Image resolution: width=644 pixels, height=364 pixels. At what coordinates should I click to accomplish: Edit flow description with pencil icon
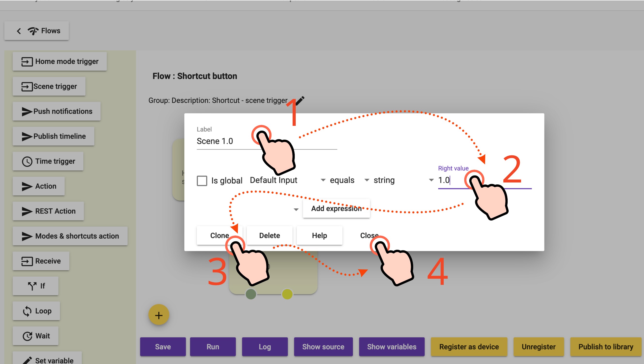pos(300,100)
